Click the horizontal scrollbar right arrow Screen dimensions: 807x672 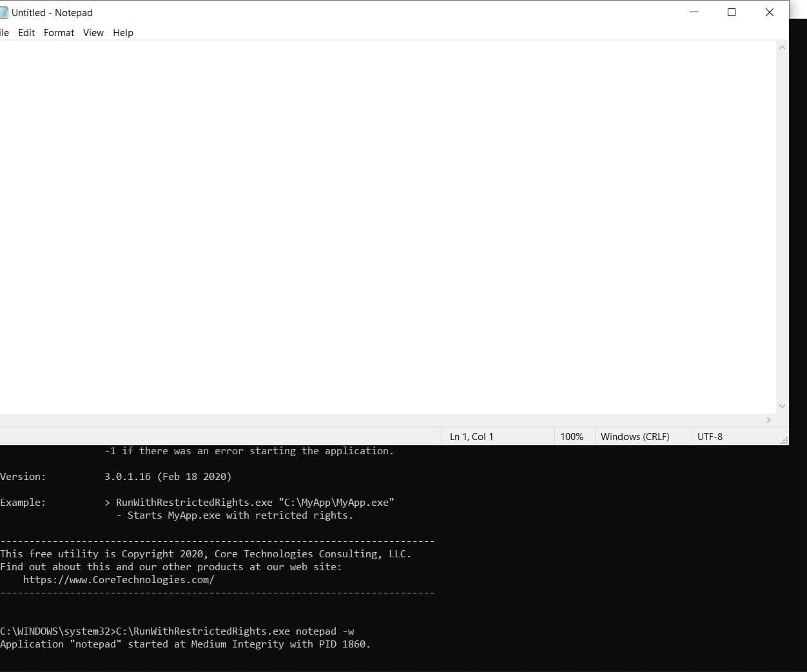[x=768, y=419]
